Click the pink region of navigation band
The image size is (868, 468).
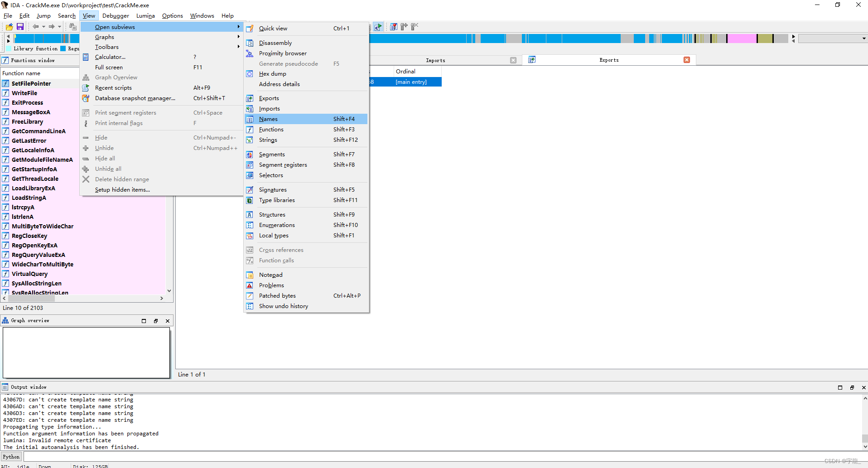(742, 39)
